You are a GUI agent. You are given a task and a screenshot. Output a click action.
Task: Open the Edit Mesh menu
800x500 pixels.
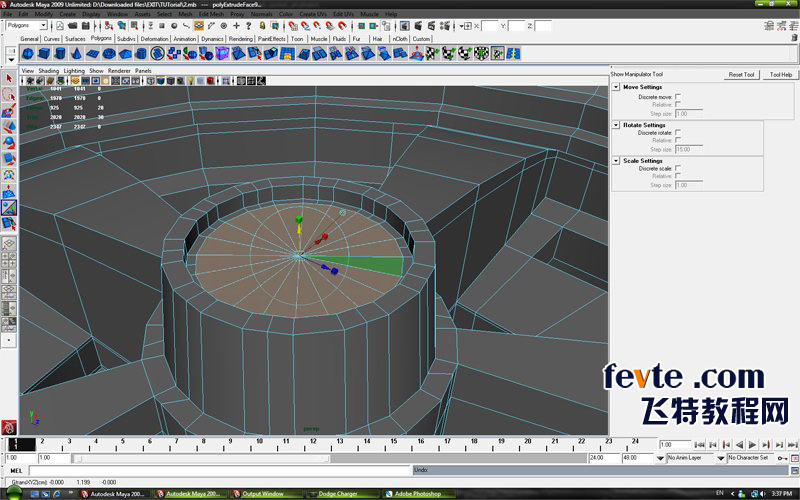point(211,14)
